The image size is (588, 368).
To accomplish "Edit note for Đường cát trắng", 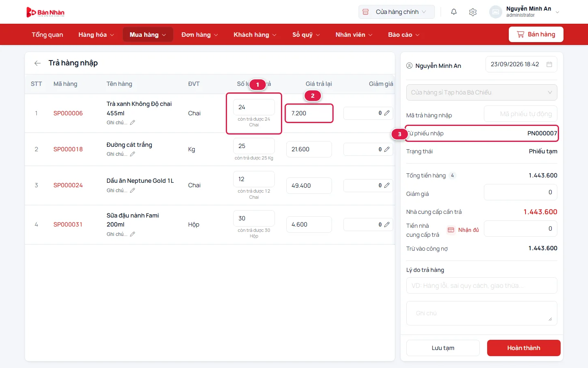I will point(132,154).
